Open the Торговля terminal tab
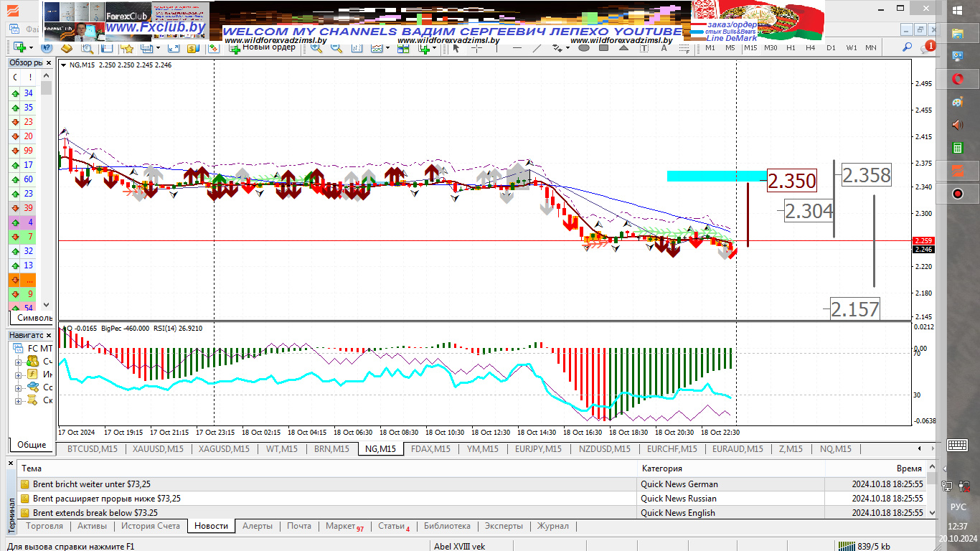 [44, 526]
